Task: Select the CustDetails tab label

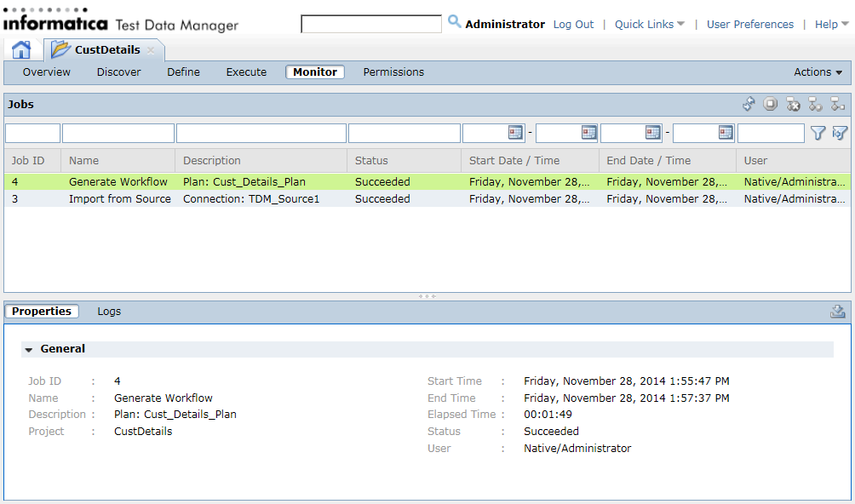Action: tap(107, 49)
